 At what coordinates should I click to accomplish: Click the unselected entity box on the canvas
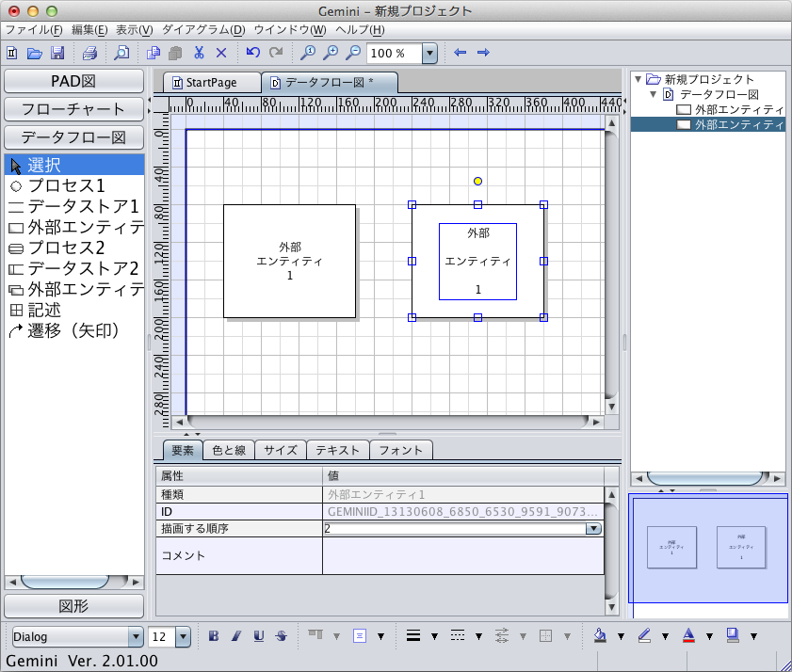[289, 261]
